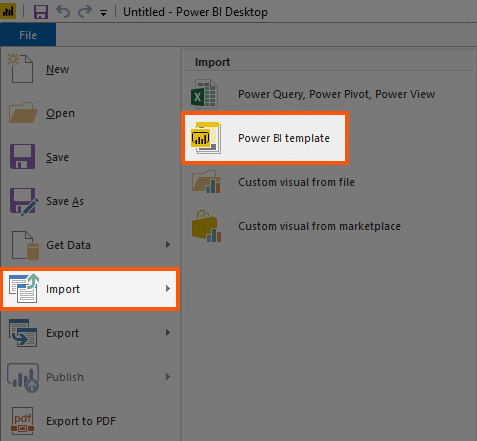This screenshot has height=441, width=477.
Task: Click the Get Data document-and-cylinder icon
Action: coord(25,245)
